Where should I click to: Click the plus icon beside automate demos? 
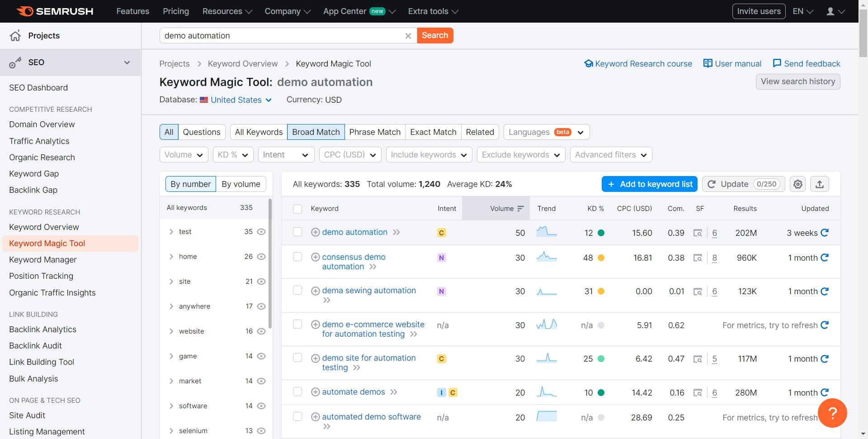point(315,392)
